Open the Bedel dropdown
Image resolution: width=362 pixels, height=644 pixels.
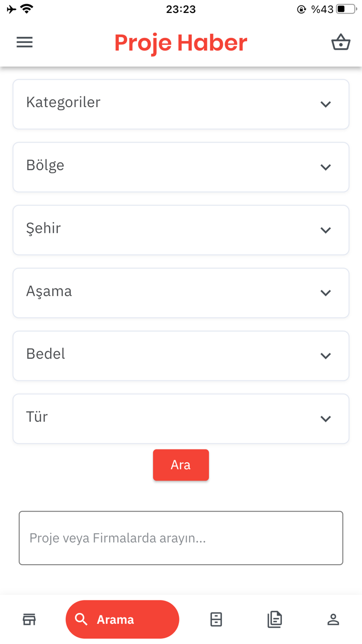(x=180, y=356)
